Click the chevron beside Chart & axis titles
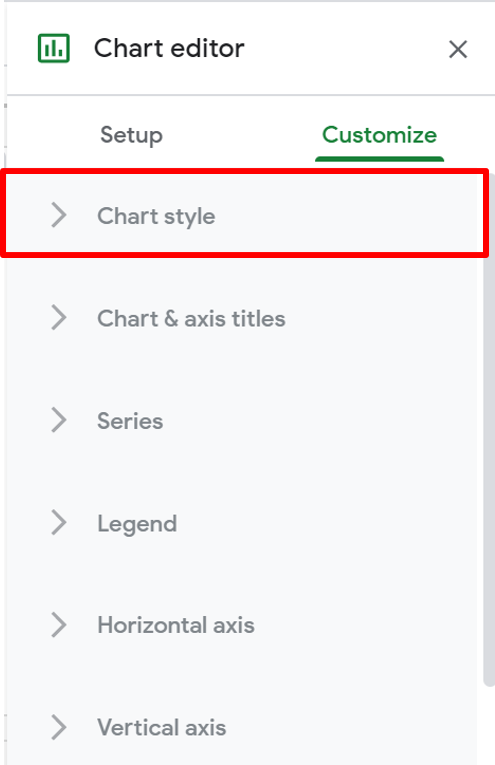Viewport: 495px width, 765px height. [x=59, y=318]
